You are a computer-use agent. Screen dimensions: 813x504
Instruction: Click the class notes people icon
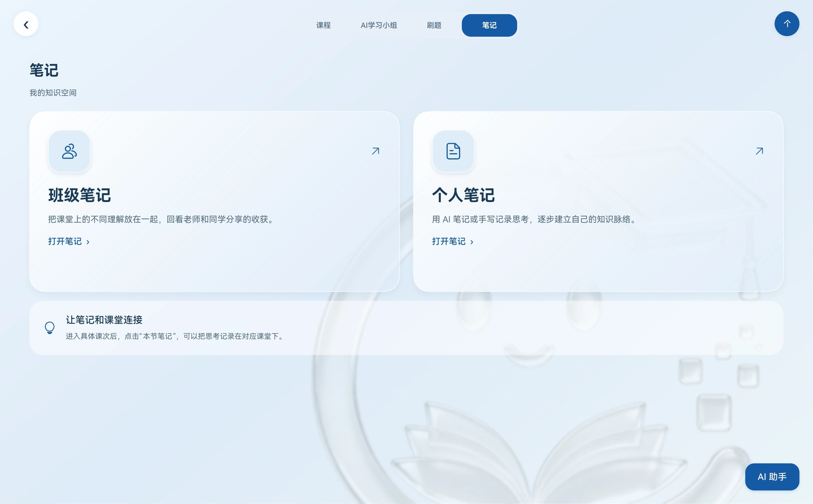point(69,151)
